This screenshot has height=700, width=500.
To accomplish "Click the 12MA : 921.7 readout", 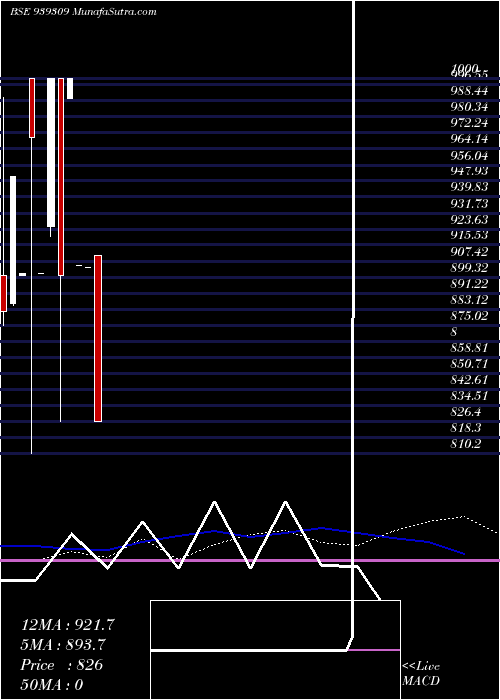I will click(68, 625).
